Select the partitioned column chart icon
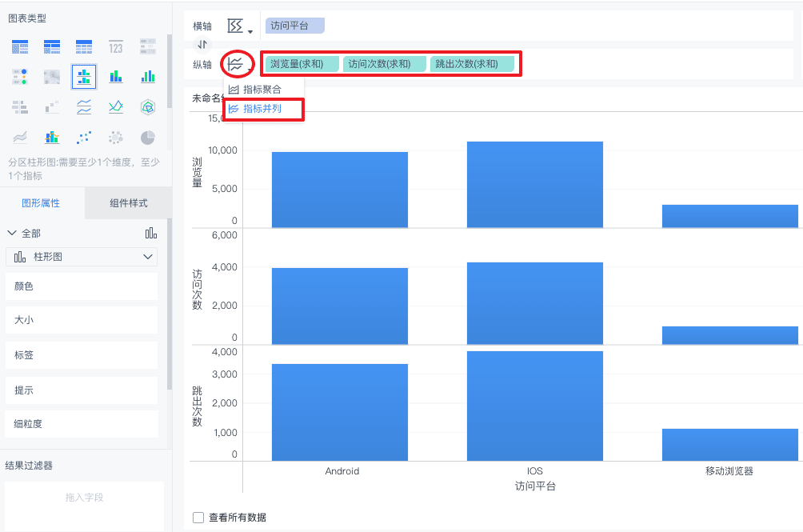 84,77
